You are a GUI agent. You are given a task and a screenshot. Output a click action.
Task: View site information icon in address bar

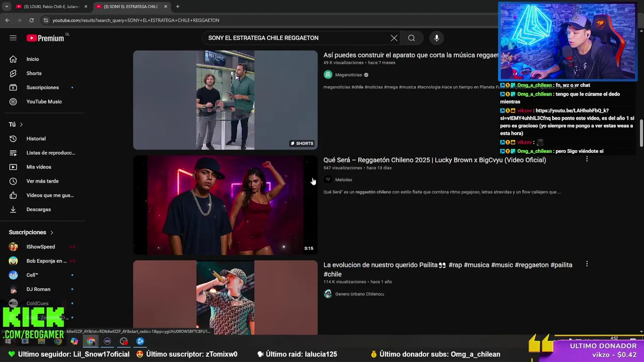[x=46, y=20]
